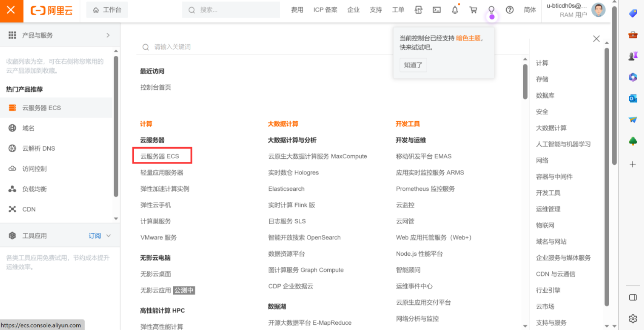Click the 产品与服务 grid icon
This screenshot has height=330, width=644.
click(x=12, y=35)
